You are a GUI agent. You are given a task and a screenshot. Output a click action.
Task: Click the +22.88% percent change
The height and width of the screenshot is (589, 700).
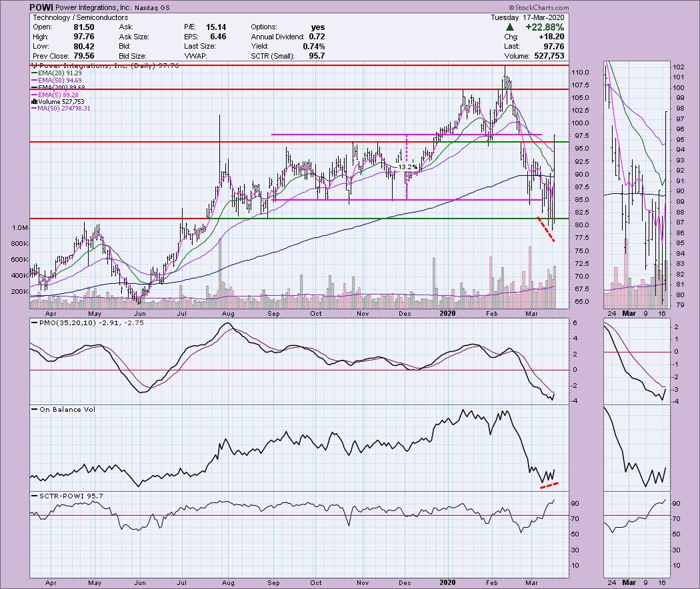click(x=545, y=27)
